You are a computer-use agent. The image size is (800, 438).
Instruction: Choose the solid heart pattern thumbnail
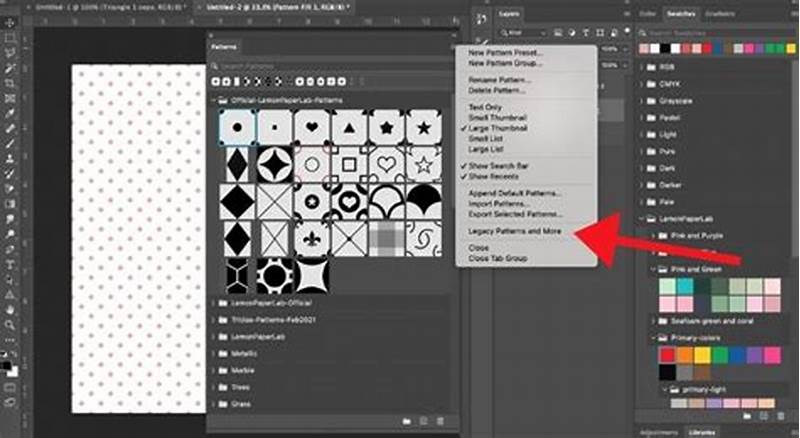(x=312, y=128)
